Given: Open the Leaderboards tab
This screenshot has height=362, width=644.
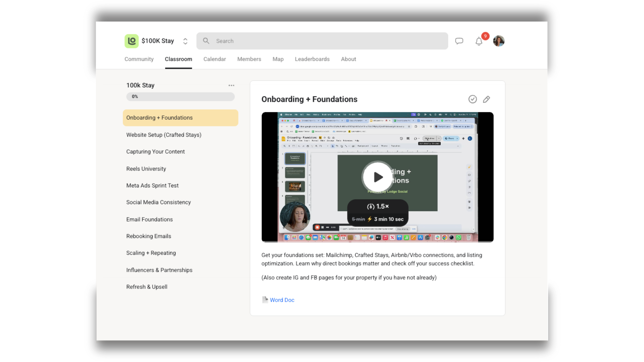Looking at the screenshot, I should pos(312,59).
